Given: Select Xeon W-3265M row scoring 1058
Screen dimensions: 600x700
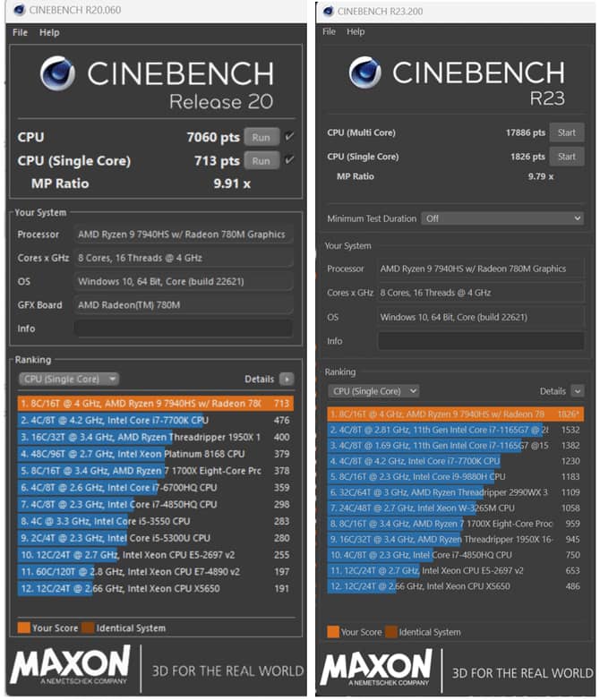Looking at the screenshot, I should pyautogui.click(x=455, y=508).
